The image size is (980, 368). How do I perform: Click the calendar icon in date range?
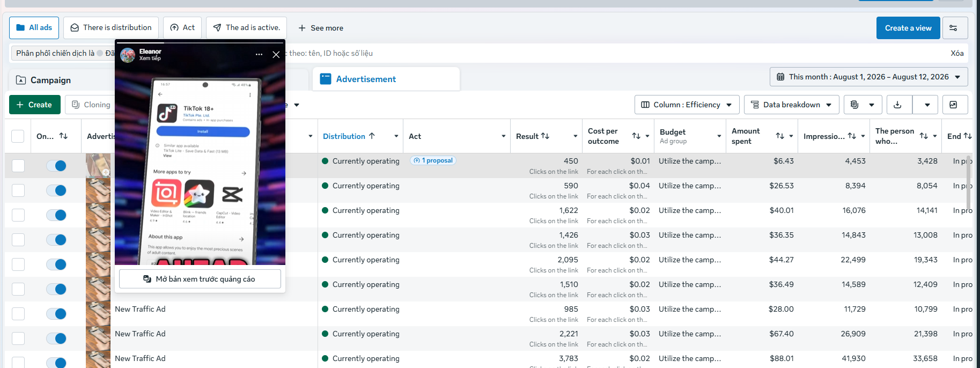[780, 77]
